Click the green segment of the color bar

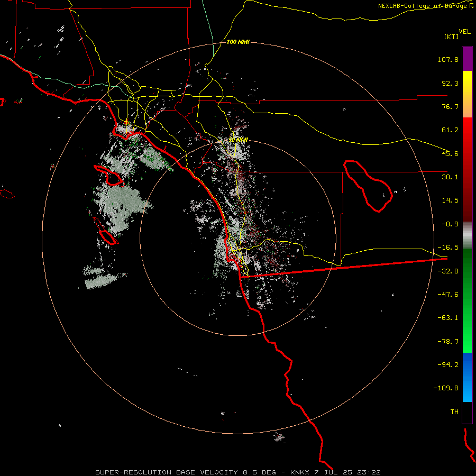[467, 300]
